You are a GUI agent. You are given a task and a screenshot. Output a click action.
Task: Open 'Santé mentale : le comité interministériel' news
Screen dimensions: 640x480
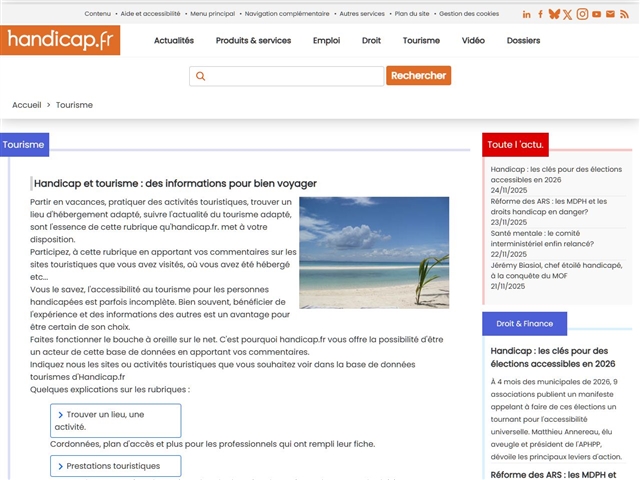[x=542, y=238]
